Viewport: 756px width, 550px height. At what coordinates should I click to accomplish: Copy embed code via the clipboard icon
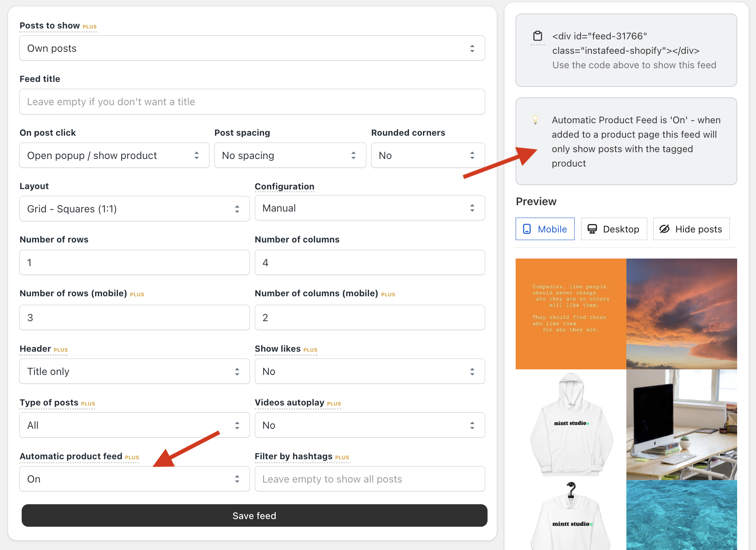click(x=538, y=36)
